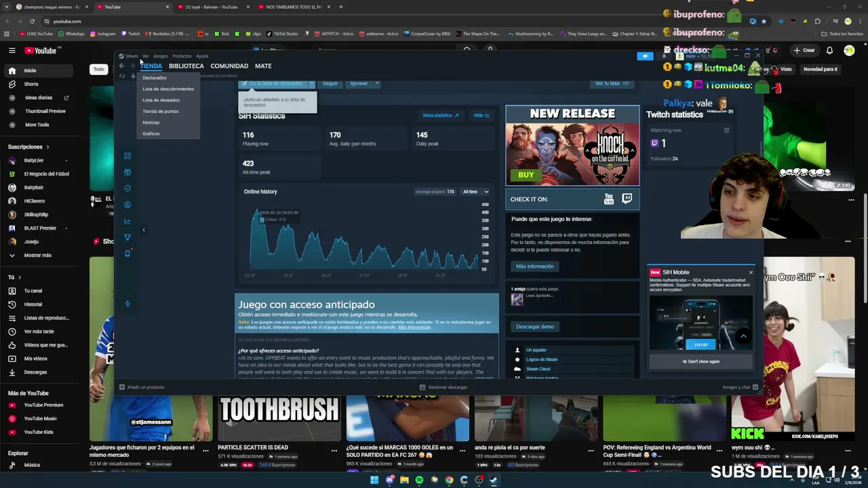Close the SIH Mobile popup
Viewport: 868px width, 488px height.
[751, 272]
